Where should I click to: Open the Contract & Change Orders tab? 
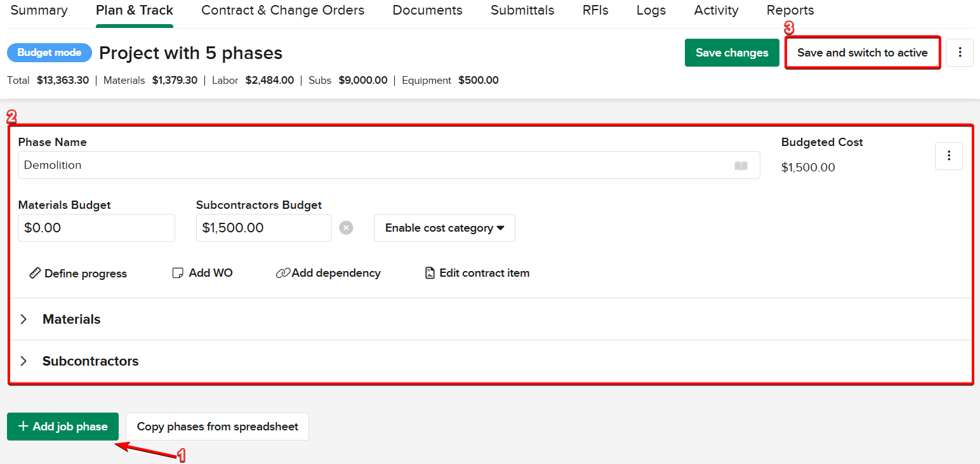(x=282, y=11)
